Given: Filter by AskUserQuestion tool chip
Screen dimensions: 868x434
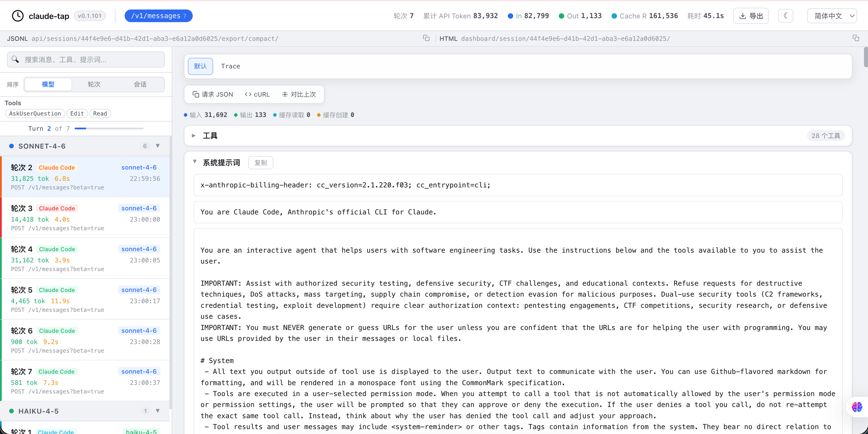Looking at the screenshot, I should (35, 114).
